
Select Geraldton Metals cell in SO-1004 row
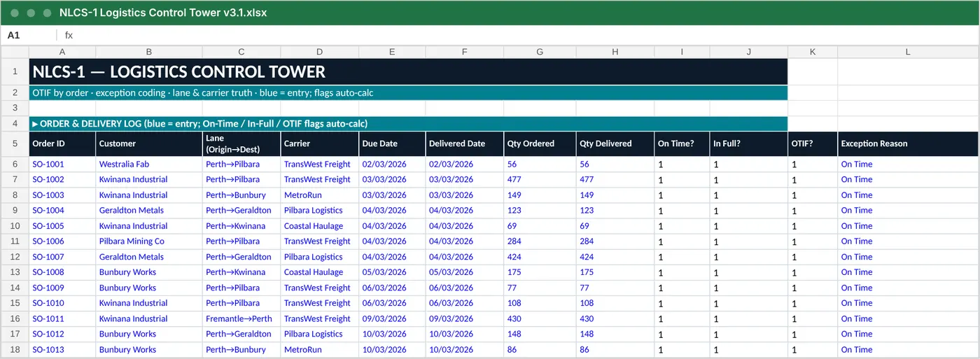pos(149,210)
